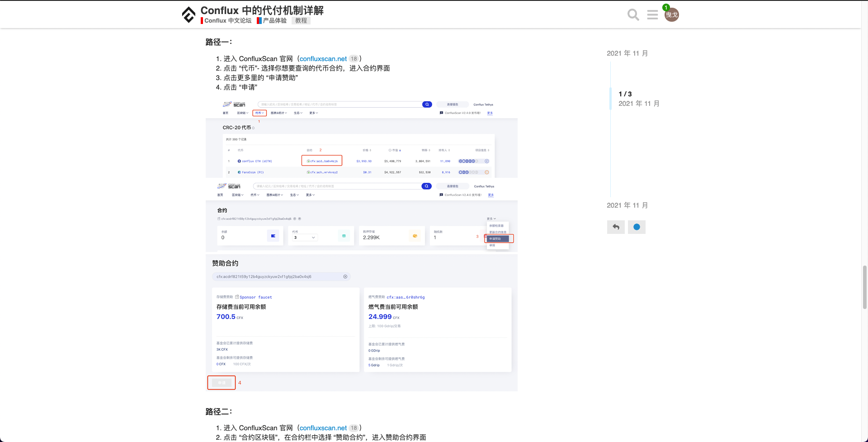The height and width of the screenshot is (442, 868).
Task: Open the hamburger menu icon
Action: click(652, 15)
